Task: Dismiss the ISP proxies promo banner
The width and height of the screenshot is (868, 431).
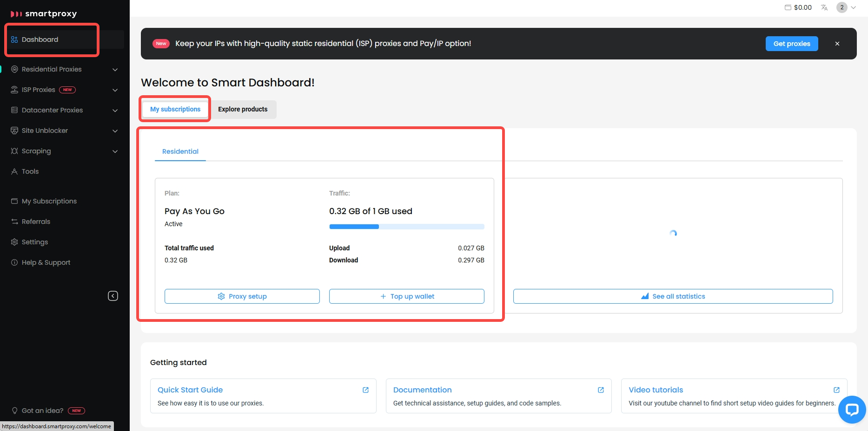Action: (837, 44)
